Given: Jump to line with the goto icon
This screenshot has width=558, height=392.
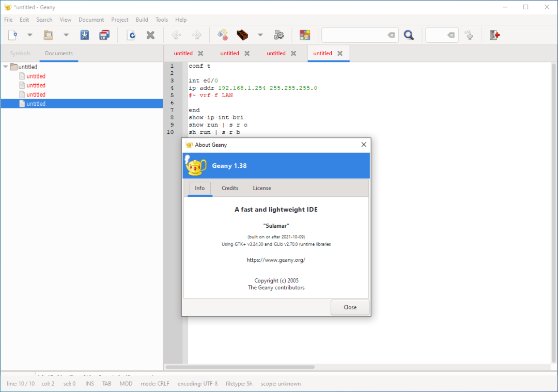Looking at the screenshot, I should click(x=469, y=35).
